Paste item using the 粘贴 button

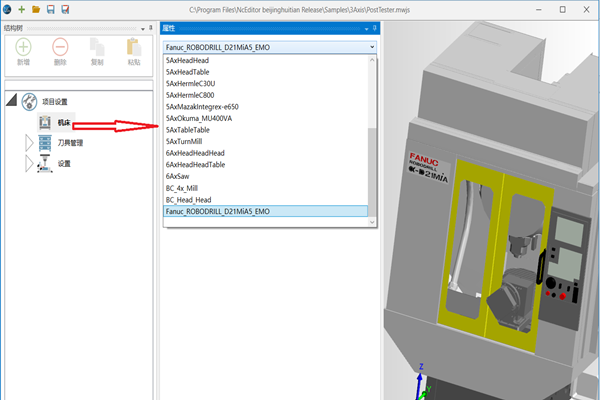(x=134, y=52)
